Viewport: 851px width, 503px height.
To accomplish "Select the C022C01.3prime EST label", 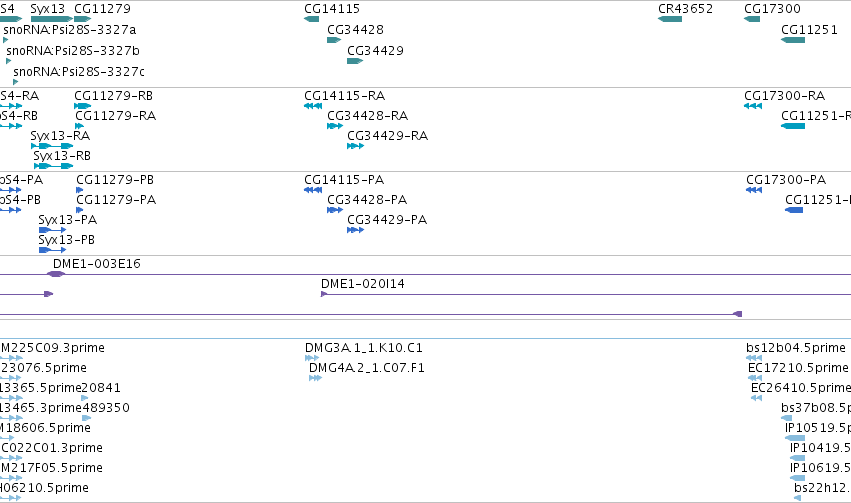I will 52,448.
